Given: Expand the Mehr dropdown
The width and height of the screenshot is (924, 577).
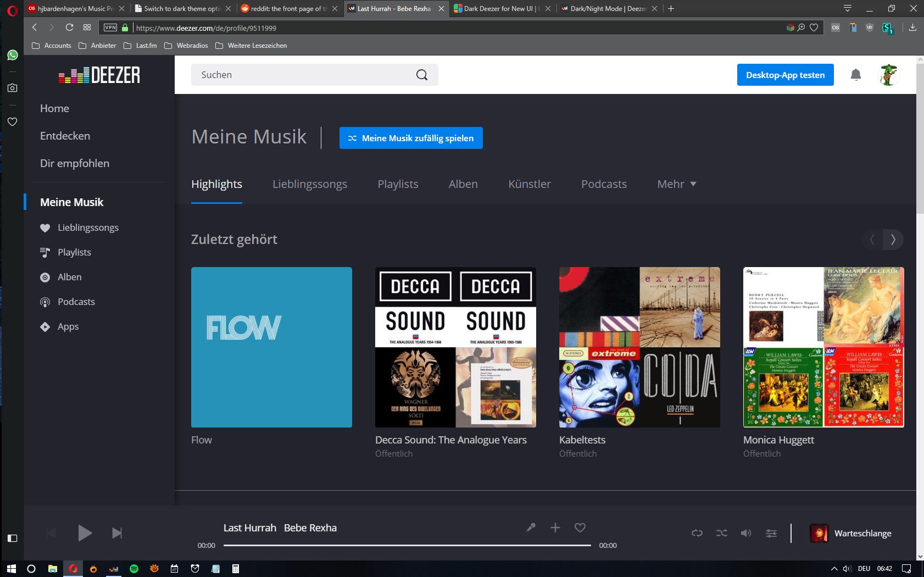Looking at the screenshot, I should [677, 184].
